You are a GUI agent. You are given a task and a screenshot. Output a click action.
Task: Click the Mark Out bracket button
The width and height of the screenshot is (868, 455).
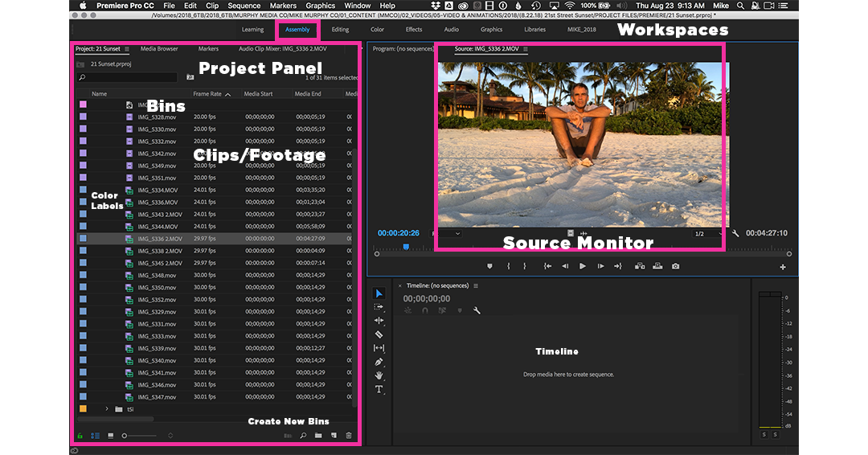click(525, 266)
